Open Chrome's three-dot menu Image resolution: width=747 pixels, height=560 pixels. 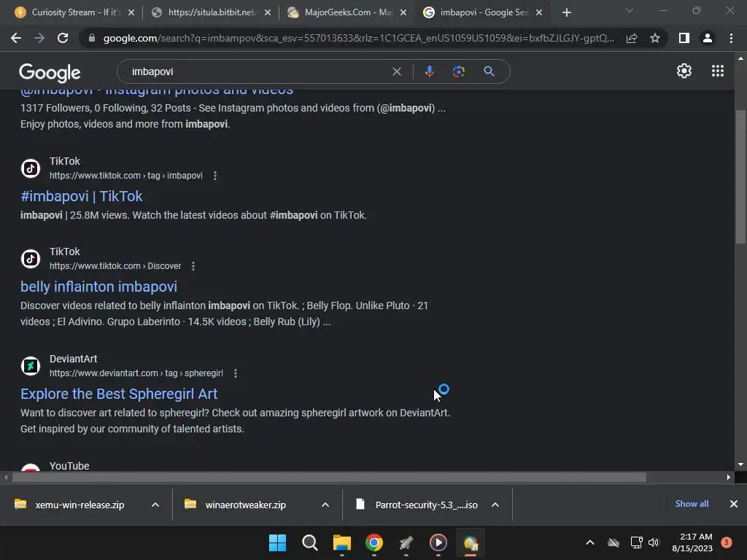pyautogui.click(x=731, y=38)
